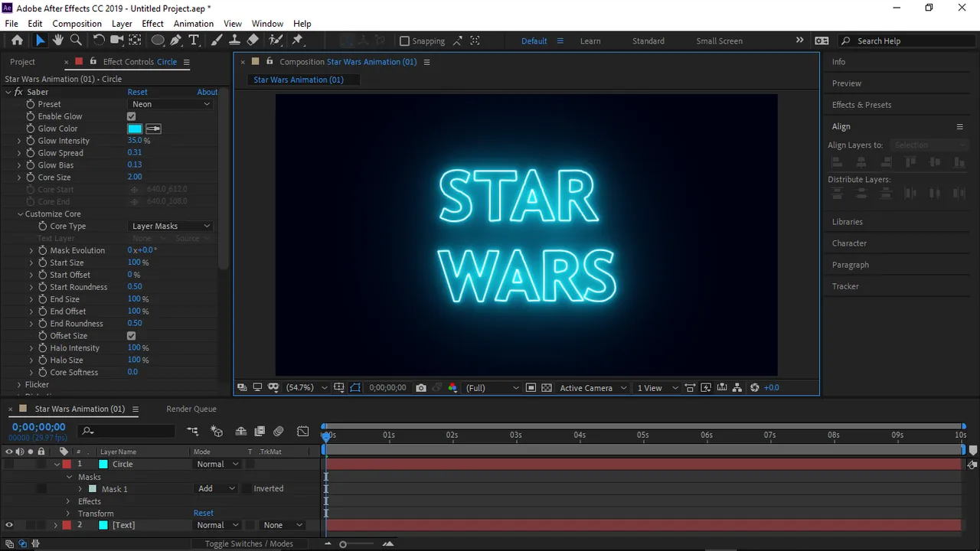Collapse the Customize Core section
Screen dimensions: 980x551
[20, 214]
